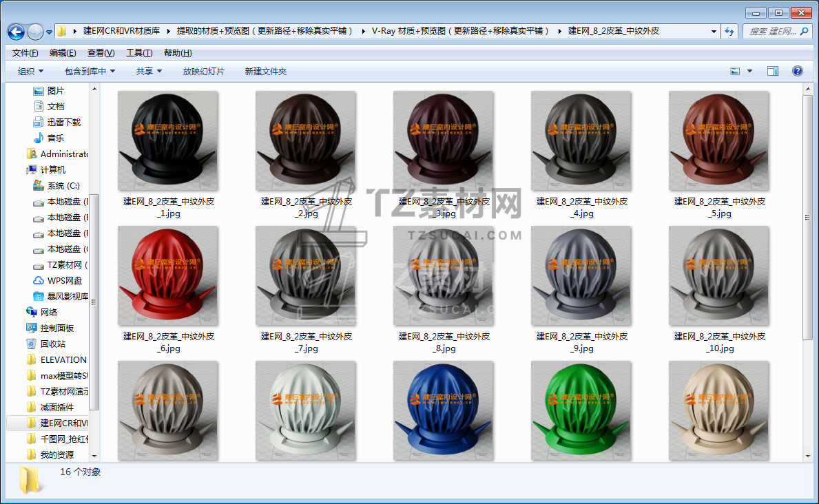The image size is (819, 504).
Task: Toggle the preview pane button
Action: click(773, 71)
